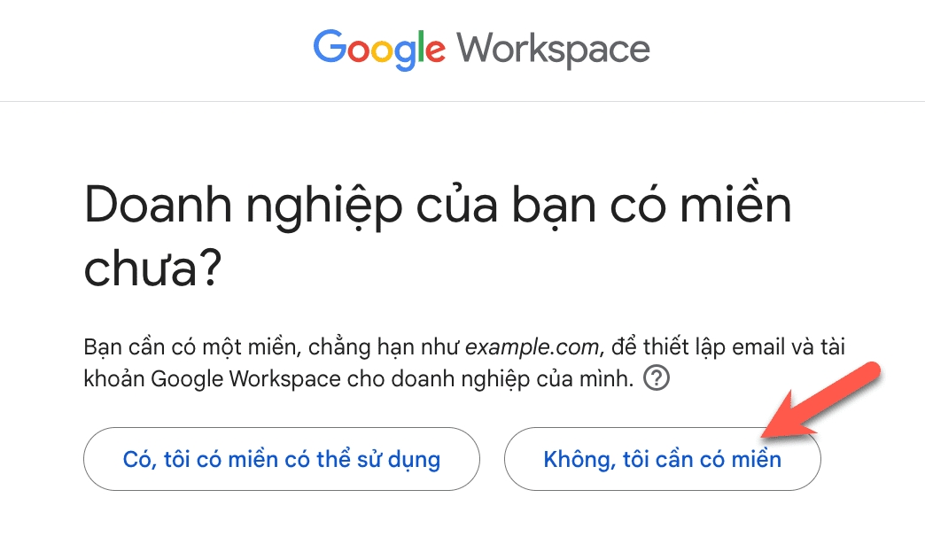The image size is (925, 560).
Task: Click the green "l" in Google logo
Action: point(418,47)
